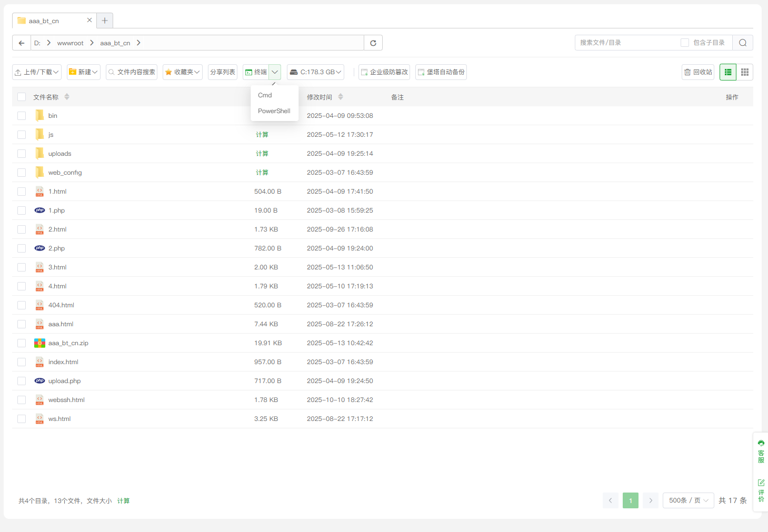Click the refresh directory icon
The height and width of the screenshot is (532, 768).
[x=373, y=43]
